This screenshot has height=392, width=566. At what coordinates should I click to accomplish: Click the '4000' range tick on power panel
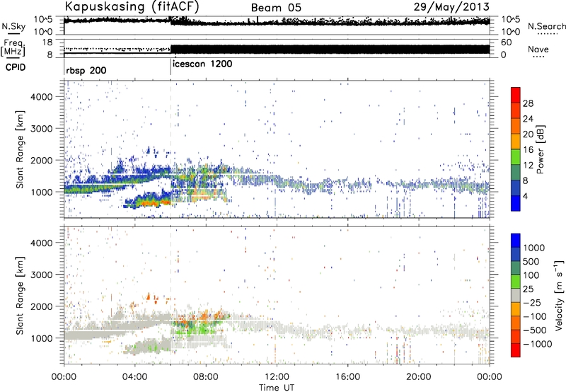coord(42,97)
